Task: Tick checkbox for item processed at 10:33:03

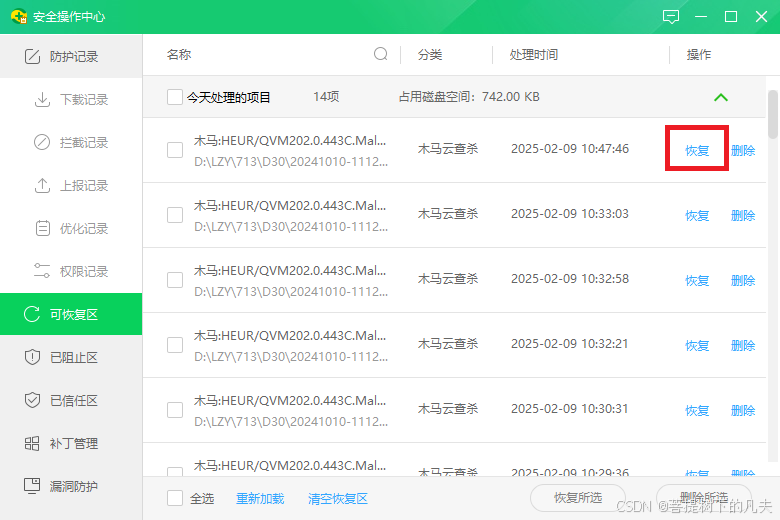Action: click(x=175, y=215)
